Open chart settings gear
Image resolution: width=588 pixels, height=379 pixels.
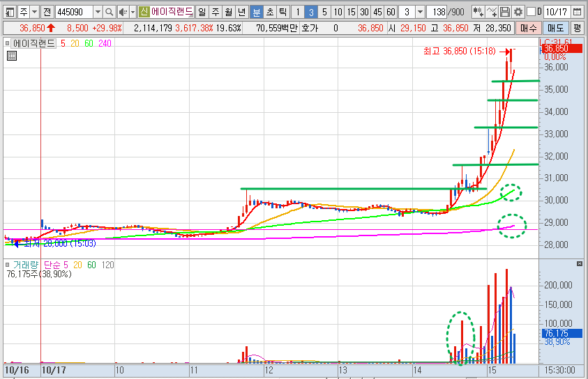pos(518,12)
